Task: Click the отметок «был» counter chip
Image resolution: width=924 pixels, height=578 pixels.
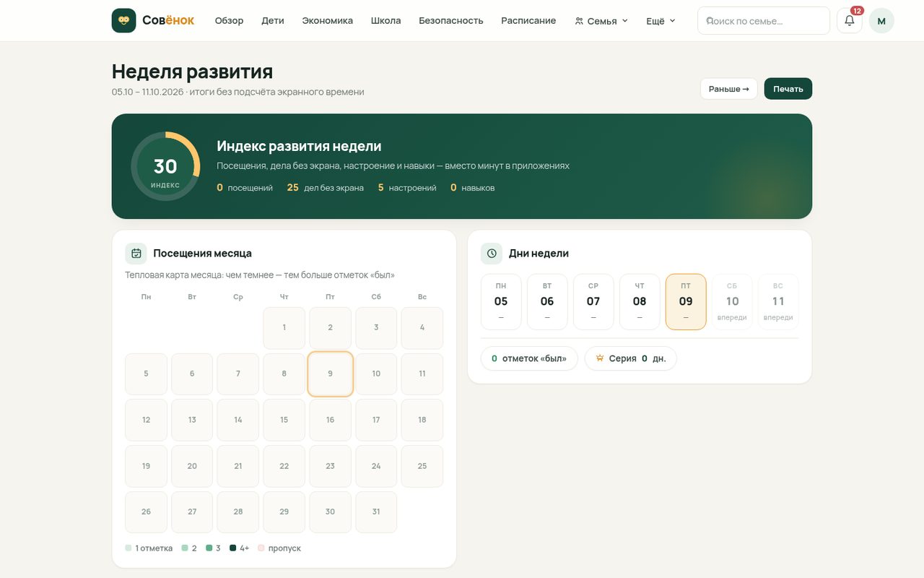Action: click(x=529, y=358)
